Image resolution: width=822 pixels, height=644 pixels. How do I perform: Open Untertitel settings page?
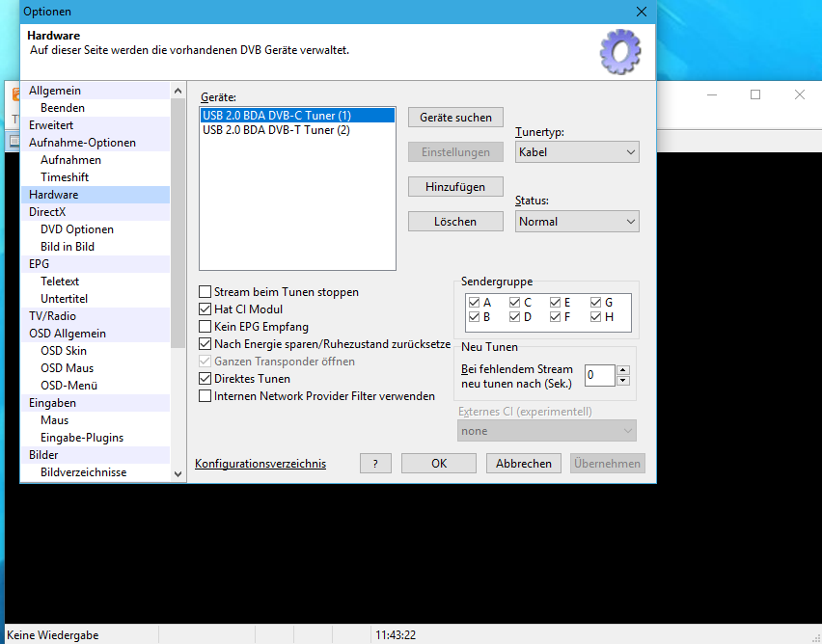[96, 298]
